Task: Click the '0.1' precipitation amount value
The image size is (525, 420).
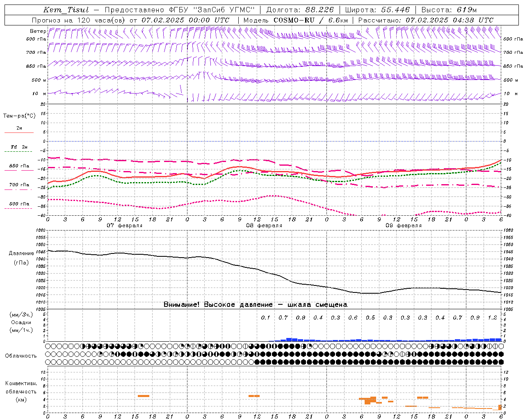Action: point(266,317)
